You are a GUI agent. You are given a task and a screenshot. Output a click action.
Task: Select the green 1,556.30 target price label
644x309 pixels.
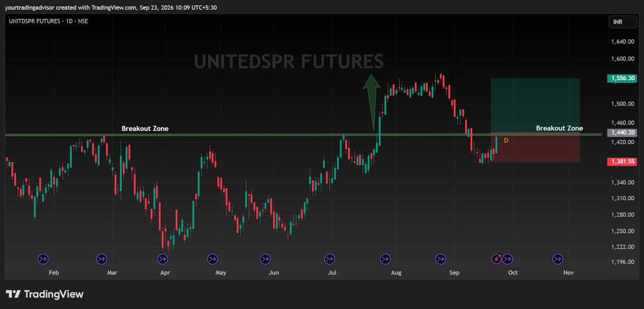(623, 78)
